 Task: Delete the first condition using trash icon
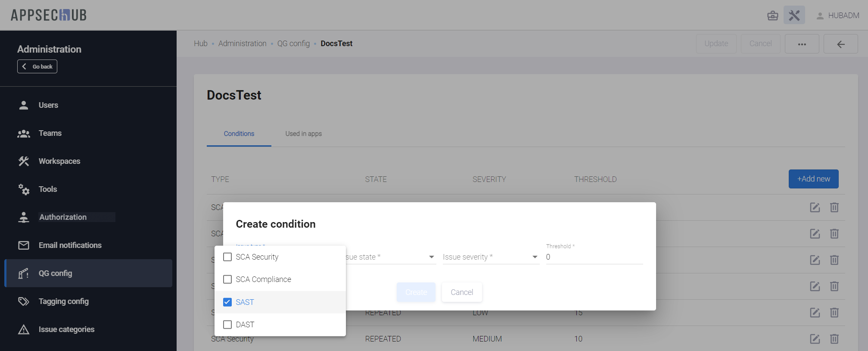834,207
